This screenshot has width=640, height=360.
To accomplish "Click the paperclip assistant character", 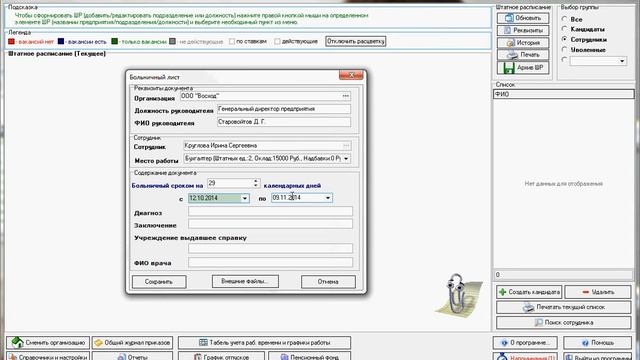I will pyautogui.click(x=458, y=296).
